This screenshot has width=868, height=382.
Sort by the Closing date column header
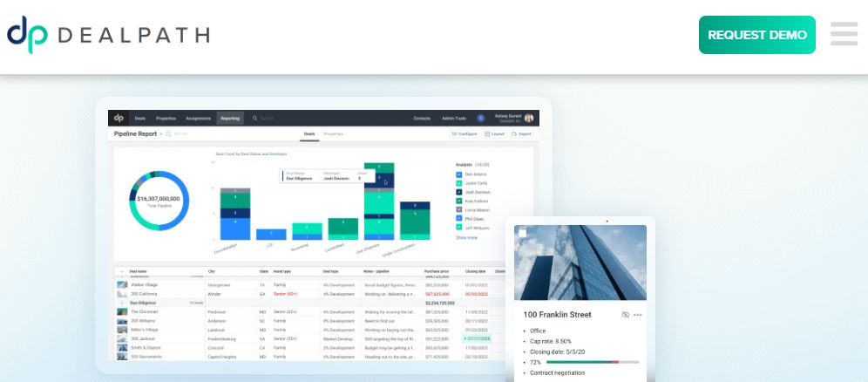(475, 272)
